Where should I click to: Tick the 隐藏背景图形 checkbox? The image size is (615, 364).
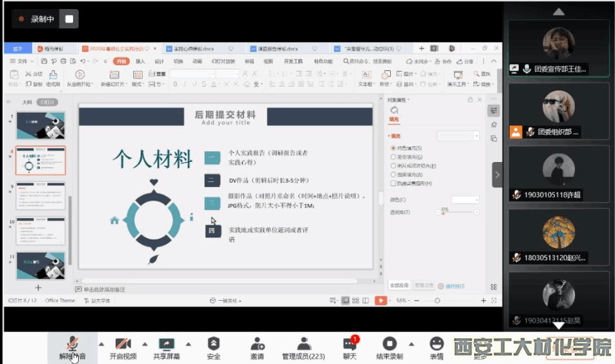click(x=393, y=183)
